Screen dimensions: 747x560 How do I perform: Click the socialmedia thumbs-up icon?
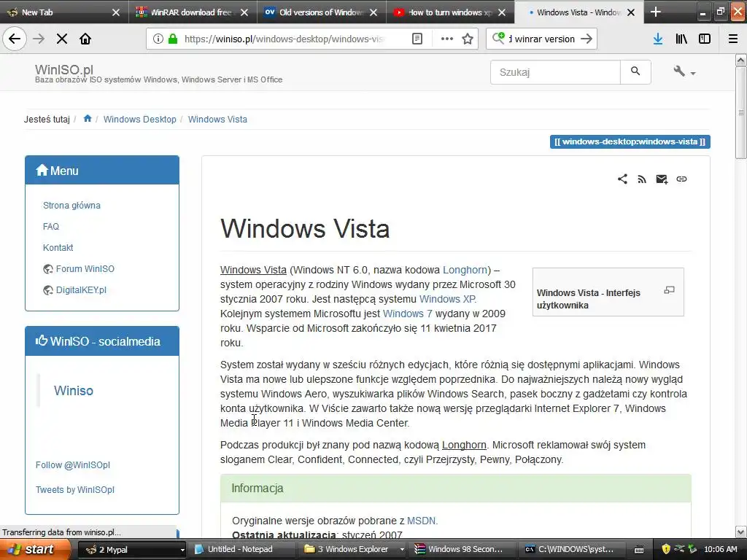click(42, 341)
